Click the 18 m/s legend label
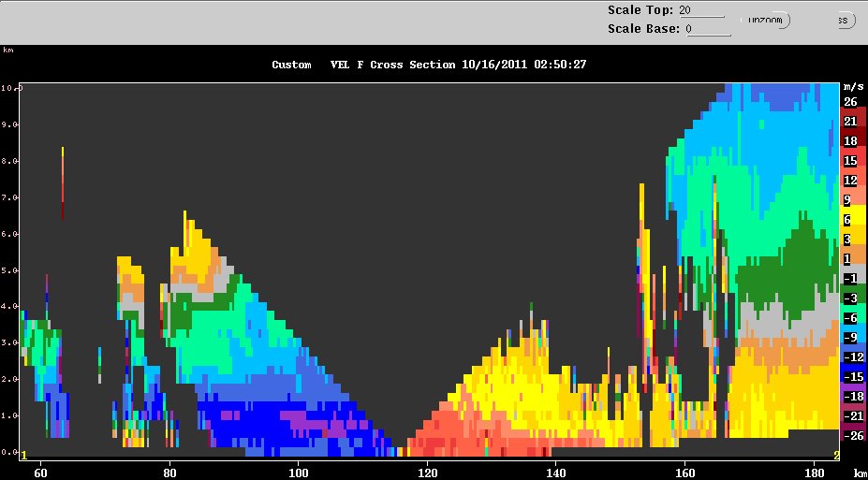This screenshot has height=480, width=868. (x=850, y=141)
